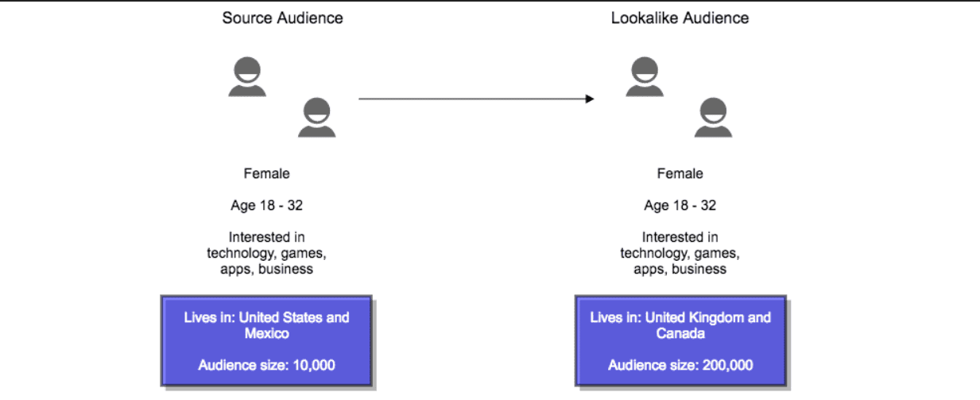
Task: Click the 'Lives in: United Kingdom and Canada' text
Action: pos(680,325)
